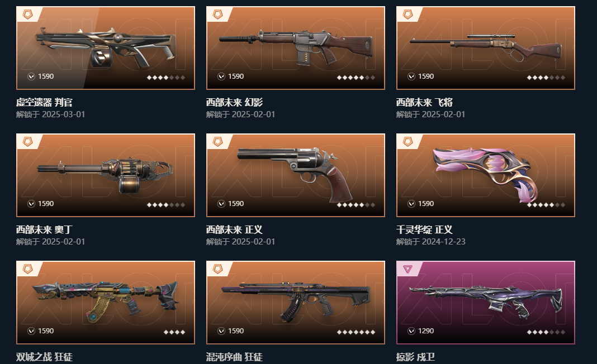Click the 西部未来 奥丁 skin title

click(x=44, y=230)
